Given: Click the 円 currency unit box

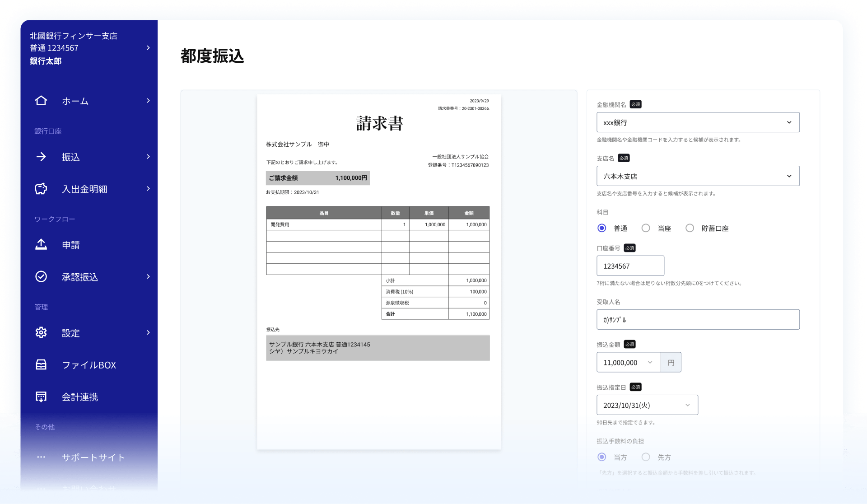Looking at the screenshot, I should pyautogui.click(x=671, y=362).
